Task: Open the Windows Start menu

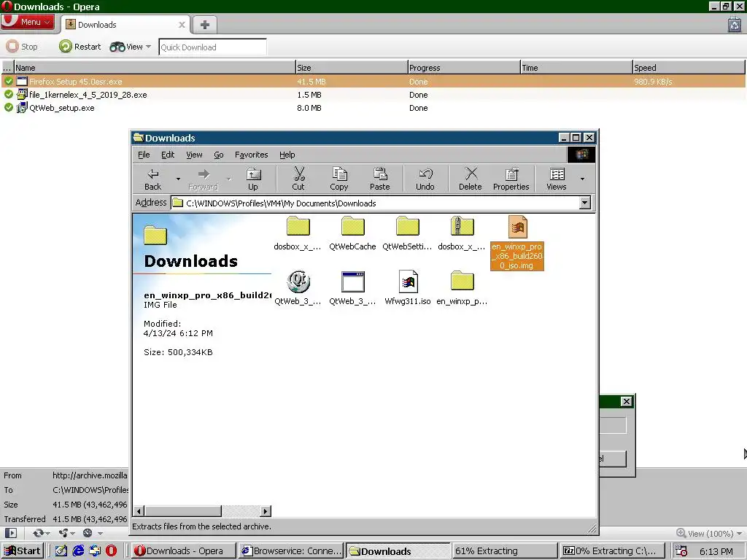Action: coord(23,551)
